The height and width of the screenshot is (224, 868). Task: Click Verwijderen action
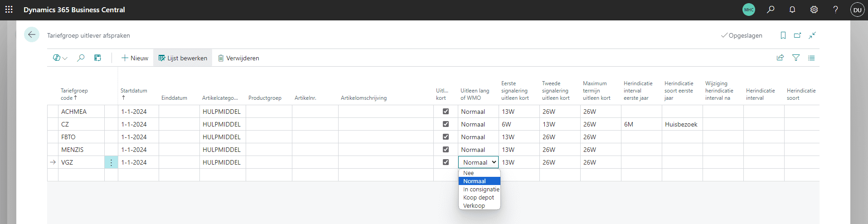238,58
